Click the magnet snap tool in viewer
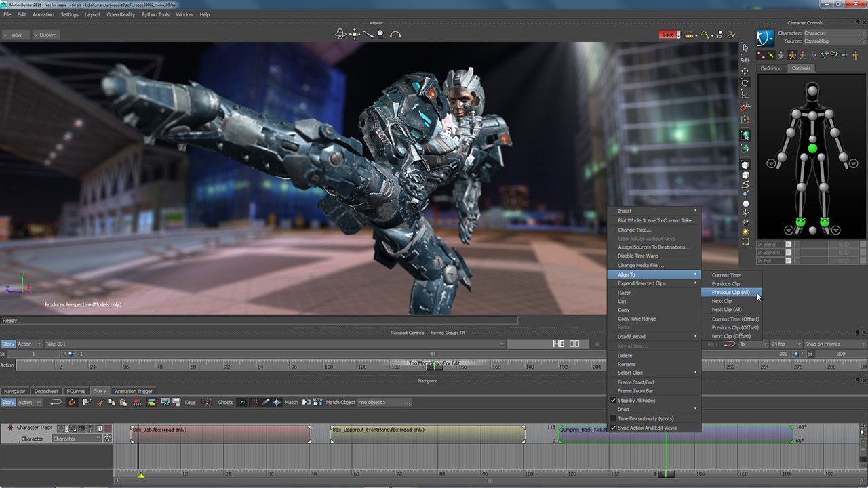This screenshot has width=868, height=488. coord(745,107)
